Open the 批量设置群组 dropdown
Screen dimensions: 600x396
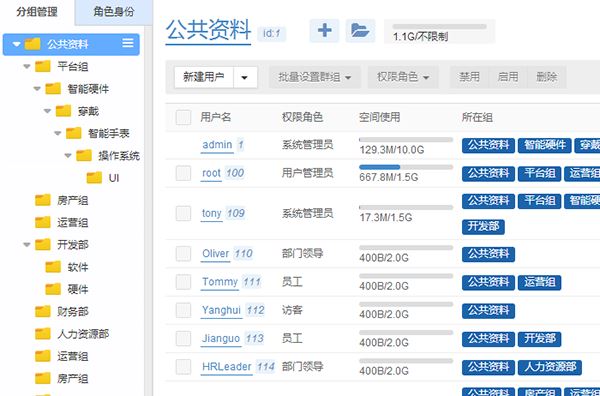315,77
